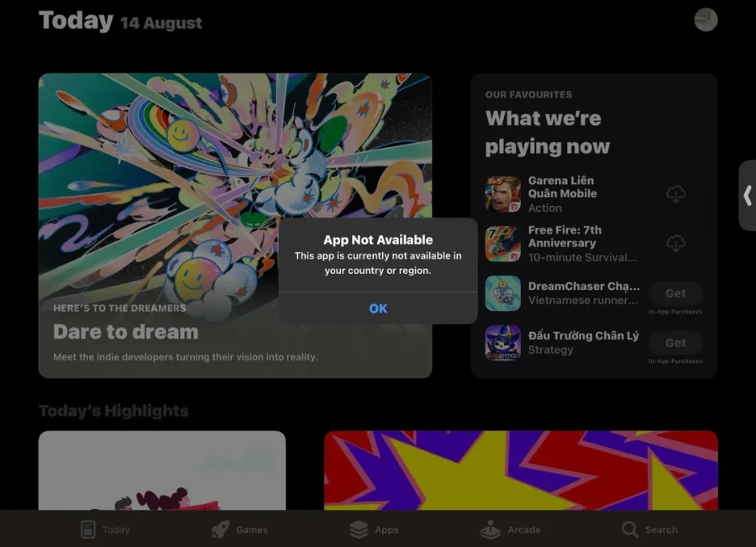Switch to the Games tab

pos(239,529)
